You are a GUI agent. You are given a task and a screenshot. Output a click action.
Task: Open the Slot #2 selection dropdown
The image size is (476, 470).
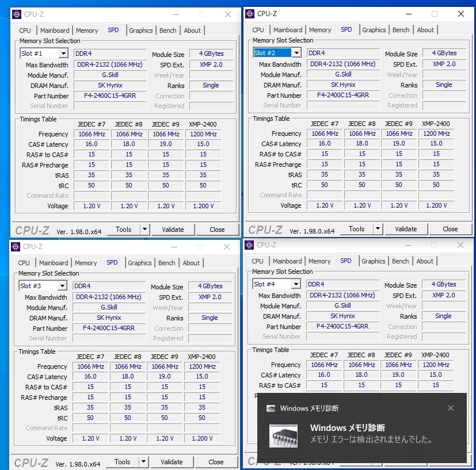click(296, 53)
